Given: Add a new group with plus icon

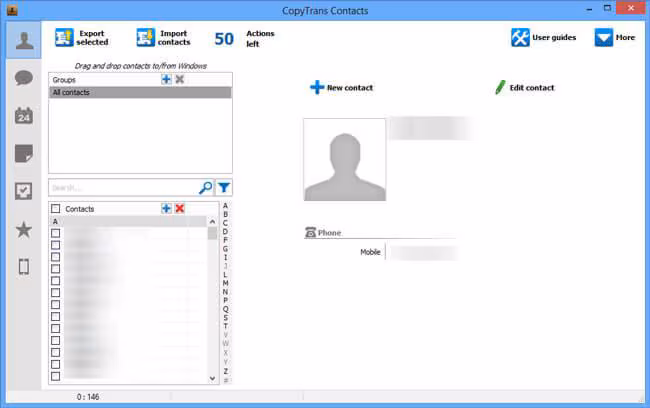Looking at the screenshot, I should pos(166,79).
